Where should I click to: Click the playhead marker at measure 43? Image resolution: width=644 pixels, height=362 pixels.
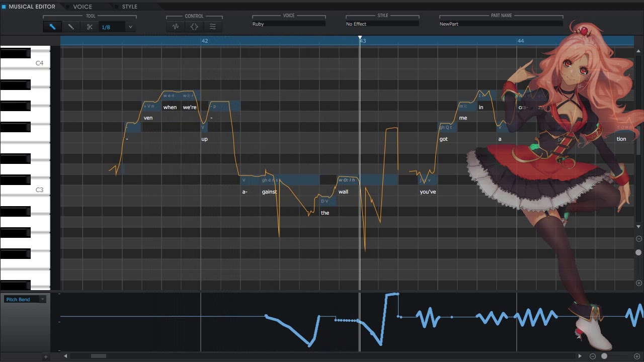pyautogui.click(x=360, y=38)
